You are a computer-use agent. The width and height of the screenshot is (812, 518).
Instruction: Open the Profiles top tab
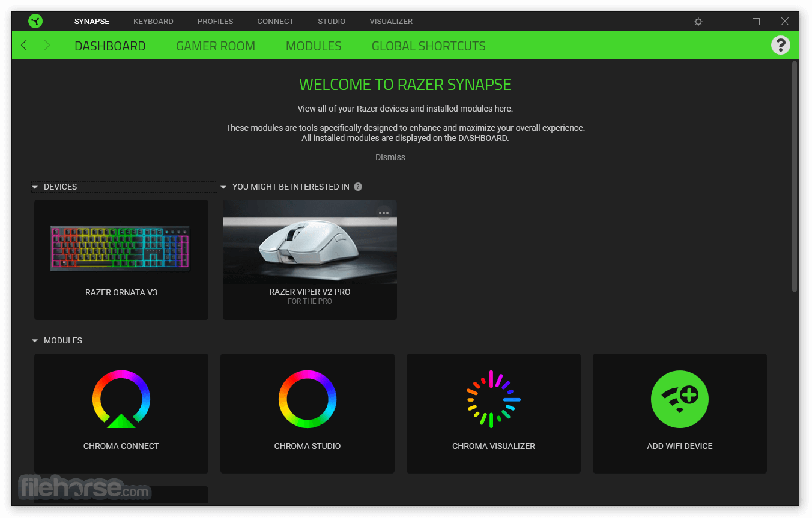(216, 22)
